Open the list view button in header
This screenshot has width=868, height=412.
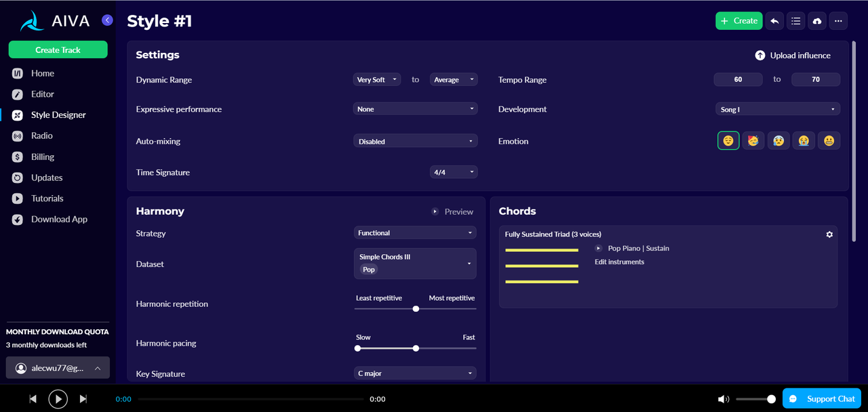(796, 21)
